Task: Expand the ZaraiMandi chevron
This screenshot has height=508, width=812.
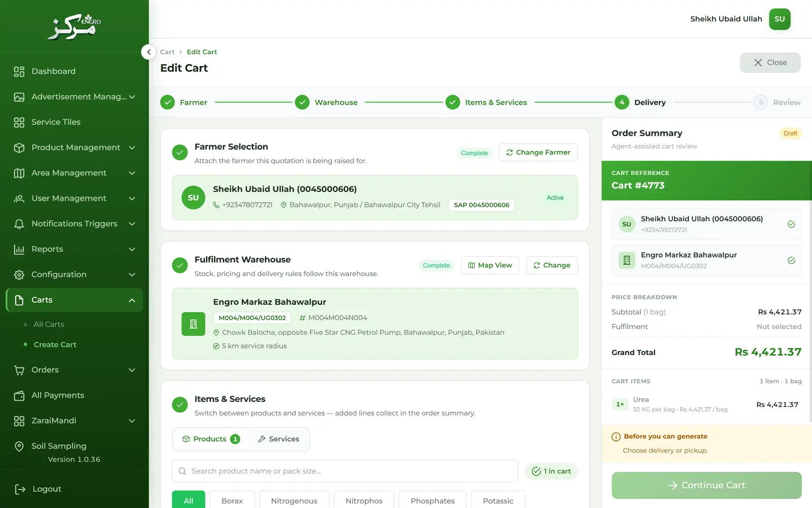Action: [132, 421]
